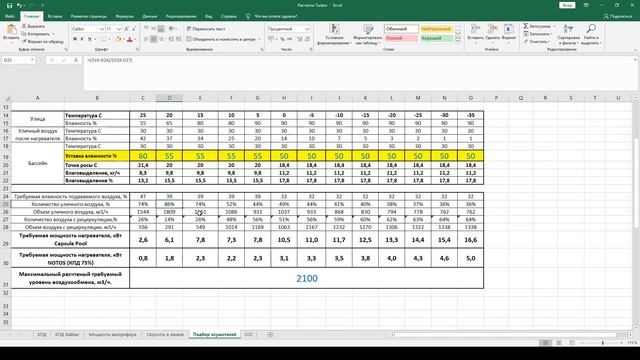Open Conditional Formatting (Условное форматирование)
This screenshot has height=360, width=640.
[x=334, y=34]
